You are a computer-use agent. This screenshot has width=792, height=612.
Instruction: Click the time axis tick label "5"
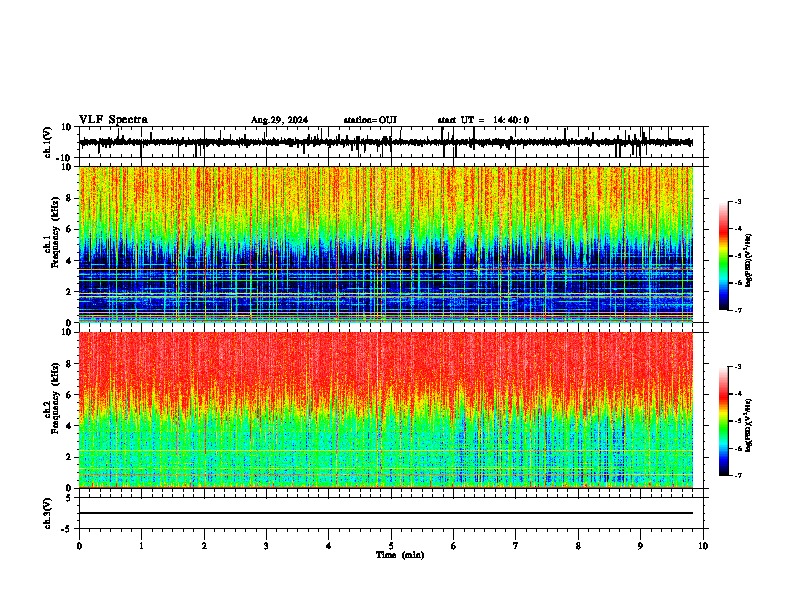pos(391,546)
